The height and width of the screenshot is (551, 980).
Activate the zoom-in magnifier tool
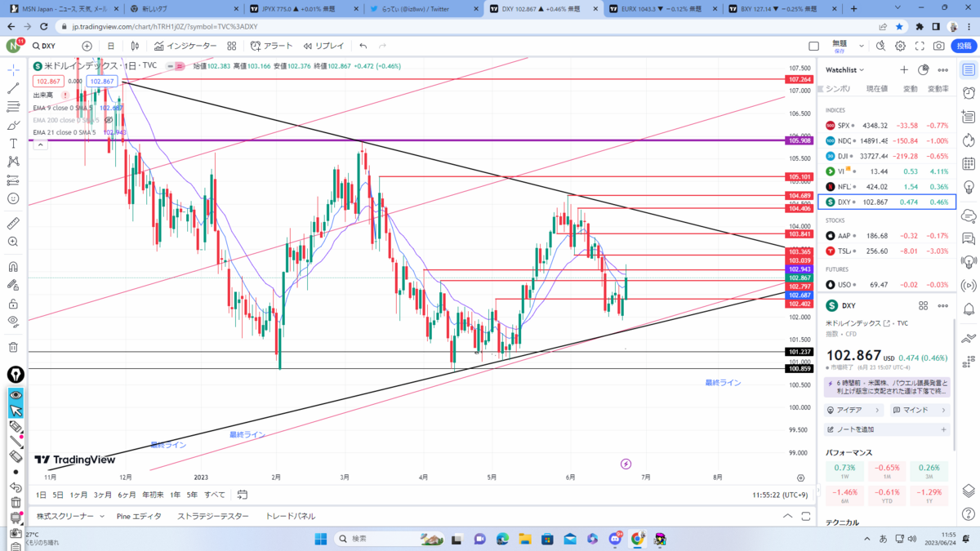(x=14, y=242)
